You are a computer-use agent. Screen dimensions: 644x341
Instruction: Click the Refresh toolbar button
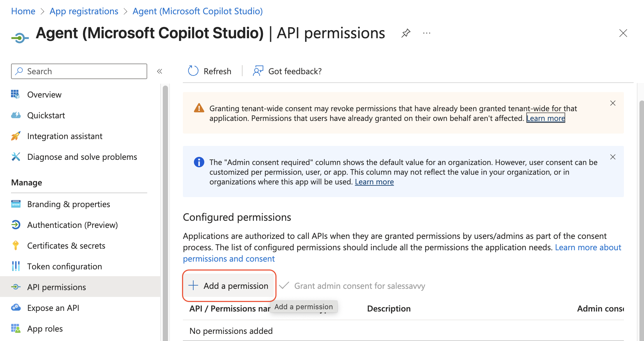point(209,71)
